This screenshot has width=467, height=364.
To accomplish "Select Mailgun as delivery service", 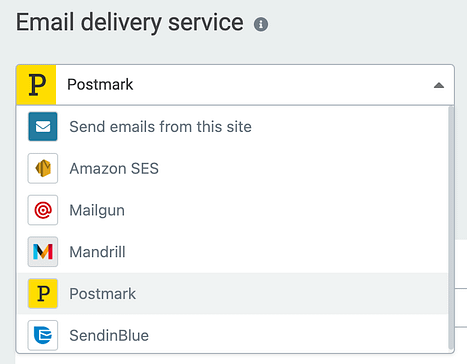I will tap(232, 210).
